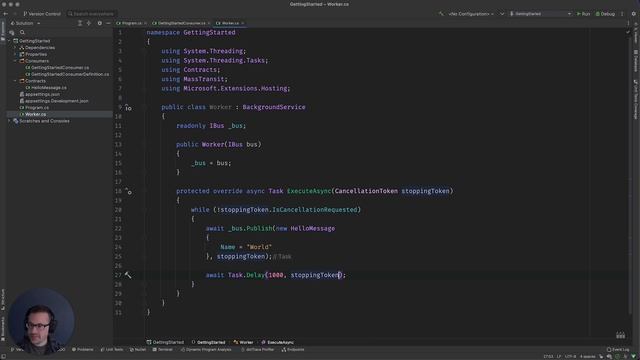Screen dimensions: 640x360
Task: Open Solution panel options gear
Action: coord(100,23)
